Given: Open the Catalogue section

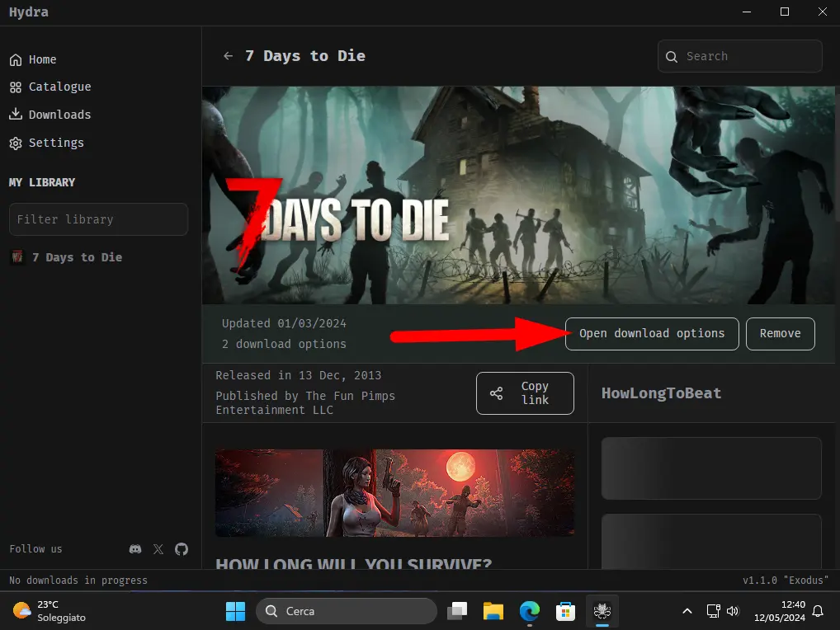Looking at the screenshot, I should [x=50, y=87].
